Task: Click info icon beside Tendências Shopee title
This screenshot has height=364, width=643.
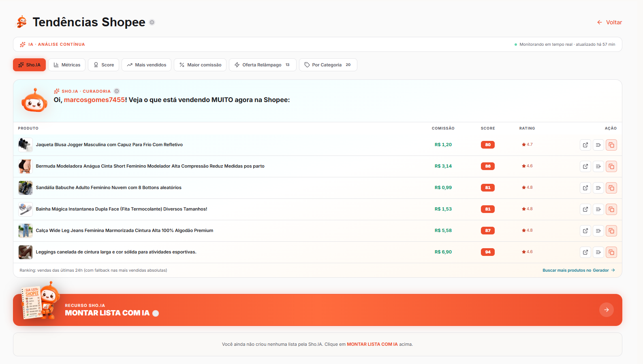Action: pos(152,22)
